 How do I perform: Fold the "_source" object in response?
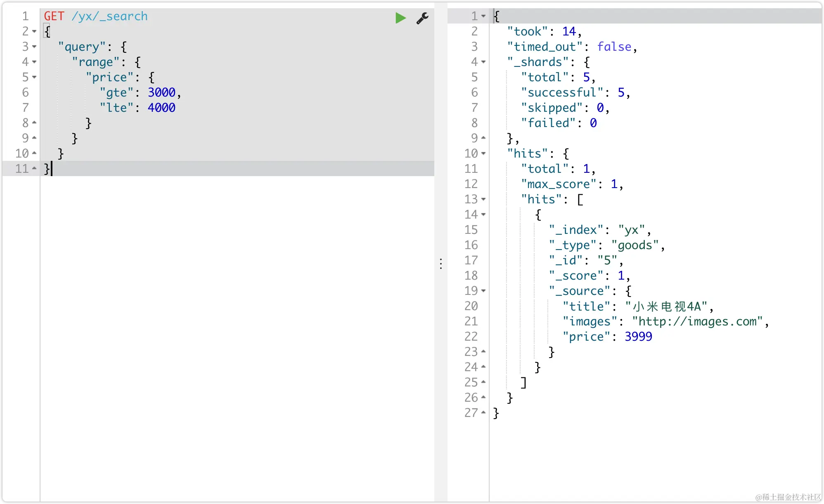(x=483, y=291)
